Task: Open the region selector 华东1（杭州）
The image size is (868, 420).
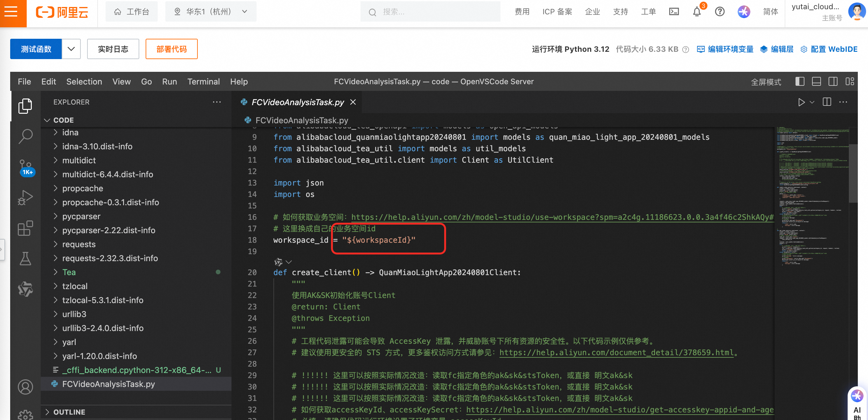Action: pos(210,12)
